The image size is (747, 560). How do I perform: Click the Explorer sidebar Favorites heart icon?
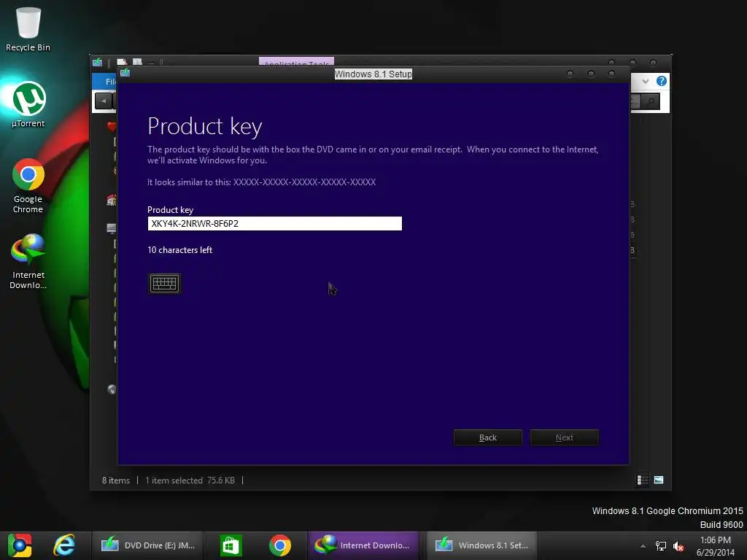point(112,127)
